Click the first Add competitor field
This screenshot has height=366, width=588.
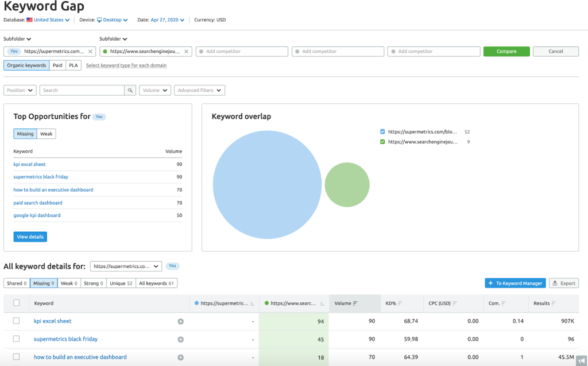[242, 51]
